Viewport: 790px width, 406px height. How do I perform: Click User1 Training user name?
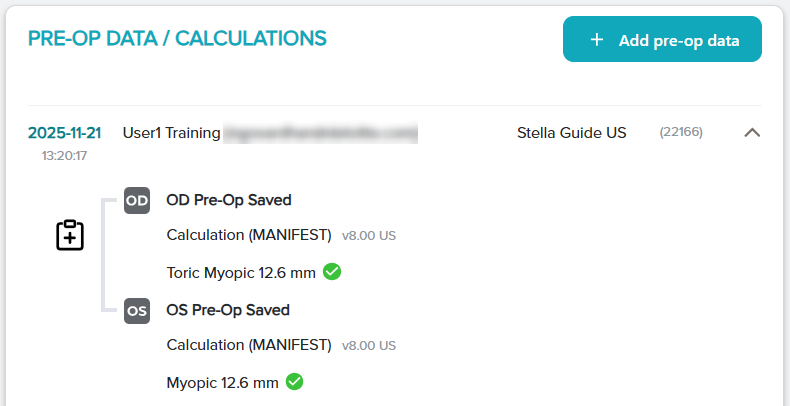coord(171,132)
